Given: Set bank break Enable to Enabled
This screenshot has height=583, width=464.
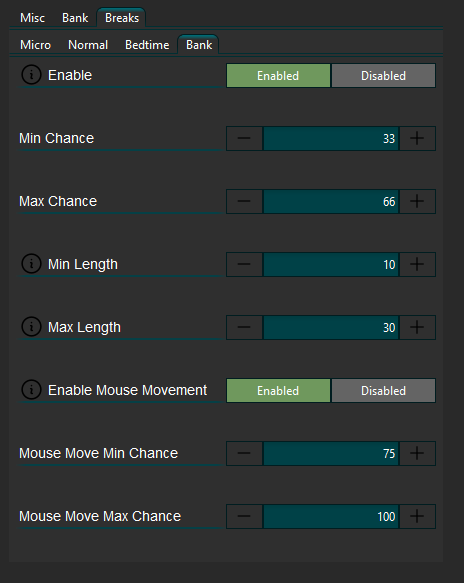Looking at the screenshot, I should pos(278,75).
